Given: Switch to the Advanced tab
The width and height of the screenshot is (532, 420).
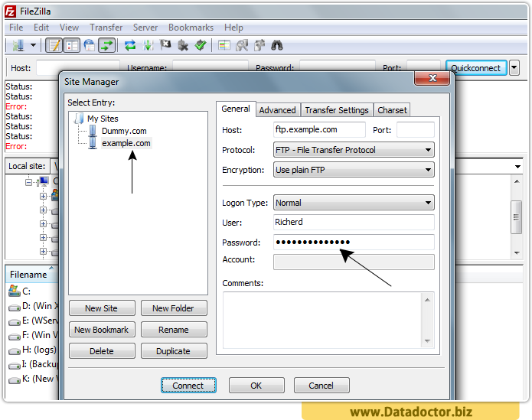Looking at the screenshot, I should (278, 110).
